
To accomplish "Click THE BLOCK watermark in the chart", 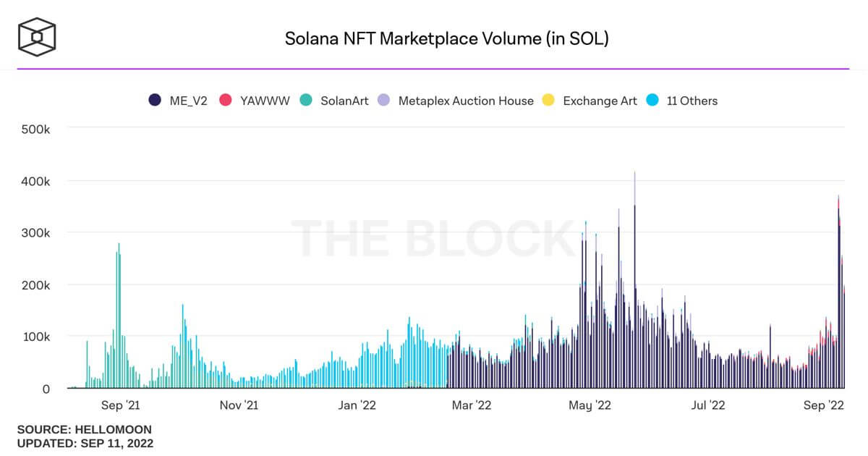I will (x=434, y=237).
